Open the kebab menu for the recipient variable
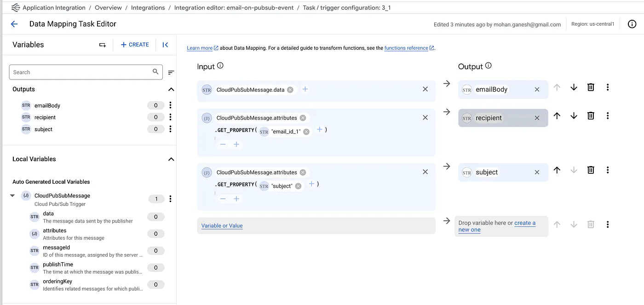This screenshot has width=644, height=305. tap(171, 117)
